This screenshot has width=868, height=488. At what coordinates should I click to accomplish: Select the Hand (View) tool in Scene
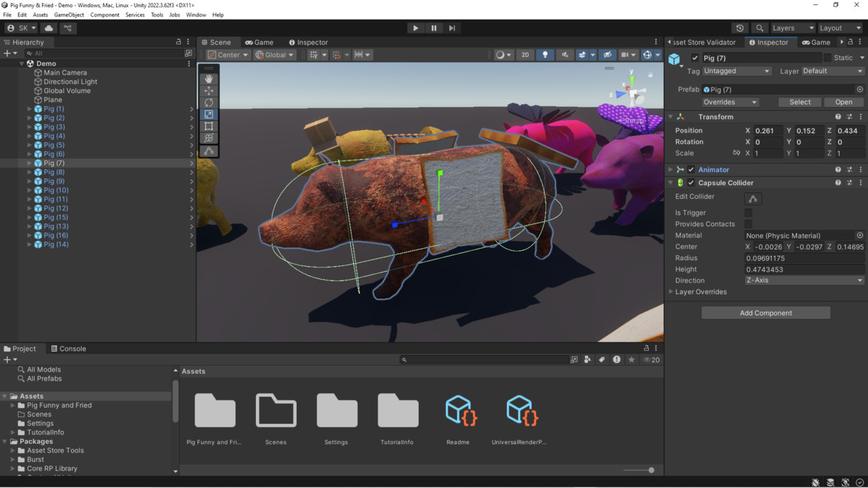pos(209,79)
